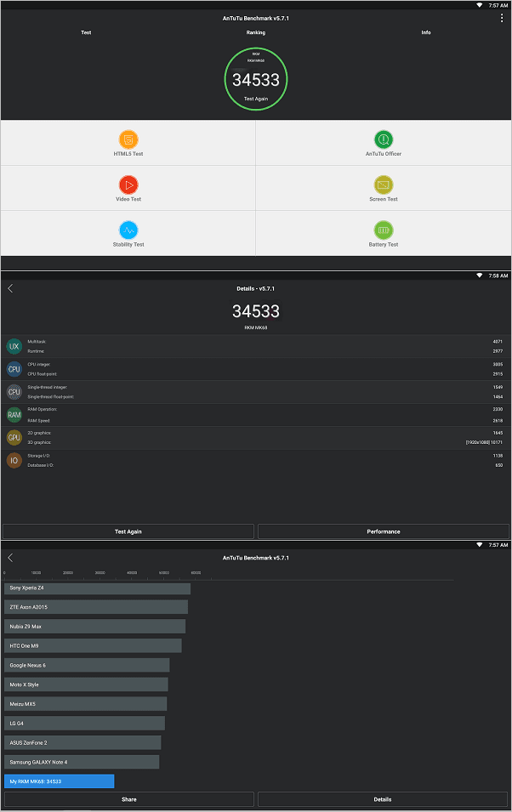This screenshot has height=812, width=512.
Task: Click the 3D graphics label
Action: click(x=39, y=442)
